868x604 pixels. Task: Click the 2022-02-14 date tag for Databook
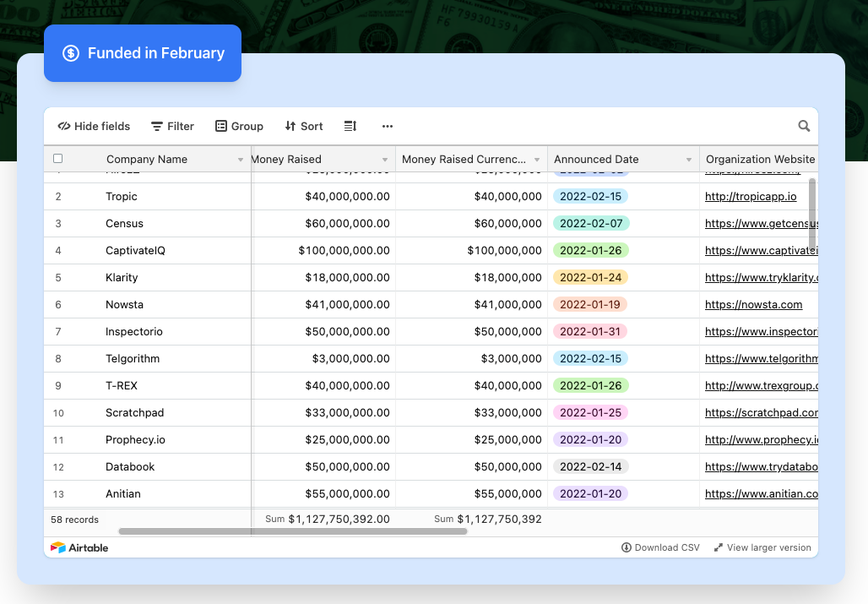[591, 467]
